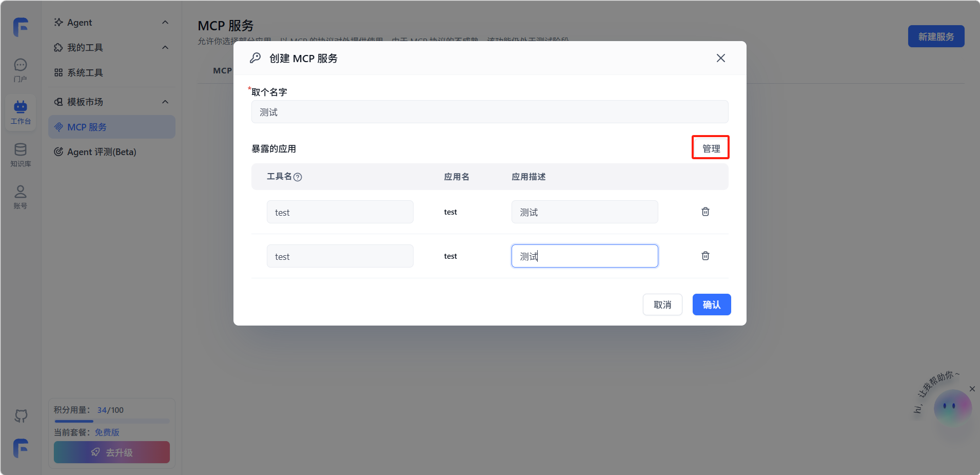Open the GitHub icon in sidebar

pos(21,415)
